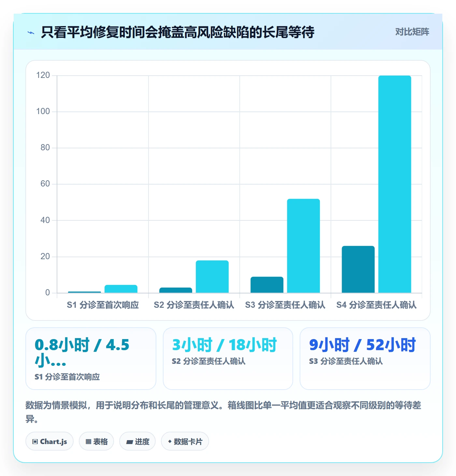The width and height of the screenshot is (456, 476).
Task: Click the y-axis value 100
Action: coord(43,112)
